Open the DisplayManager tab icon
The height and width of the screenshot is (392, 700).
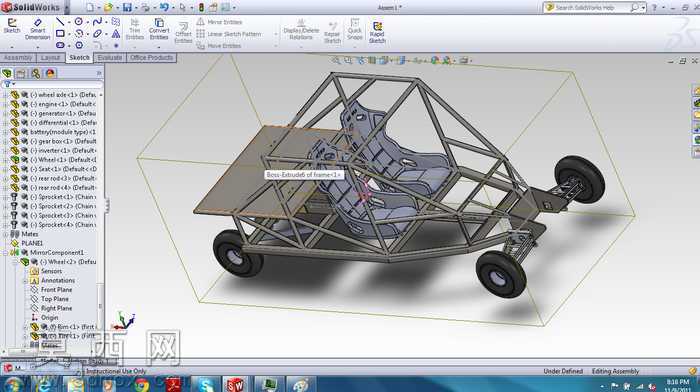click(x=50, y=73)
